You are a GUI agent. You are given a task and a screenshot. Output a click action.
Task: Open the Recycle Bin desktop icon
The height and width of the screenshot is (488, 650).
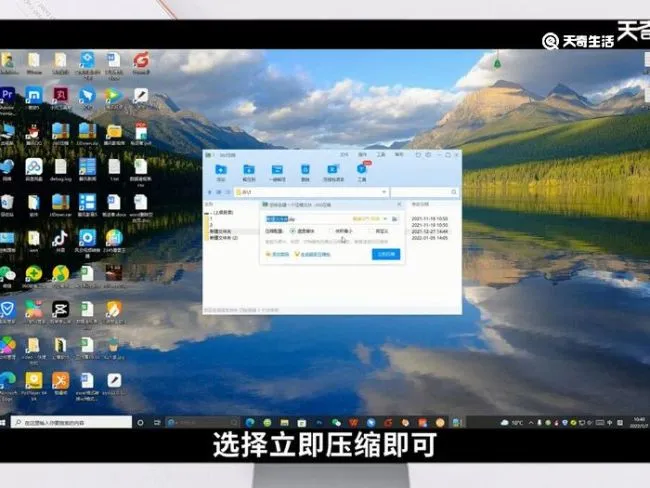click(7, 205)
